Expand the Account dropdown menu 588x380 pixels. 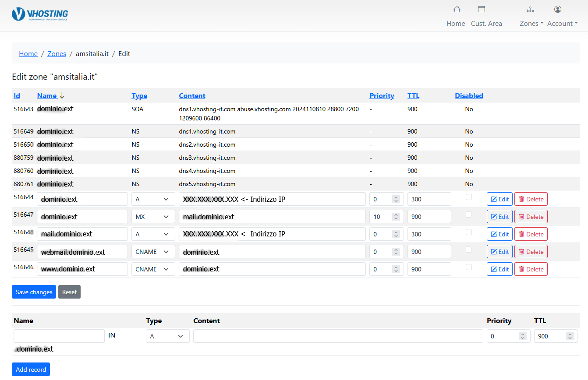pos(562,24)
